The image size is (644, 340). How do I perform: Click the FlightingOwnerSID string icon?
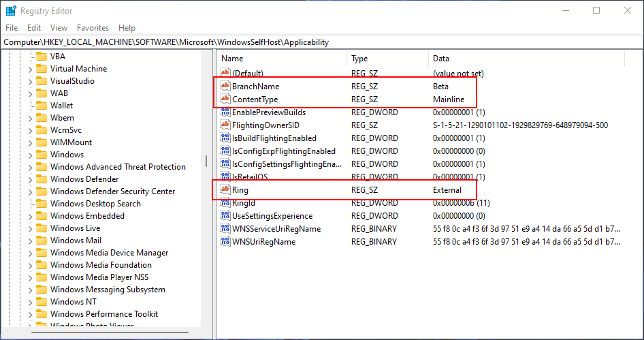pos(225,125)
